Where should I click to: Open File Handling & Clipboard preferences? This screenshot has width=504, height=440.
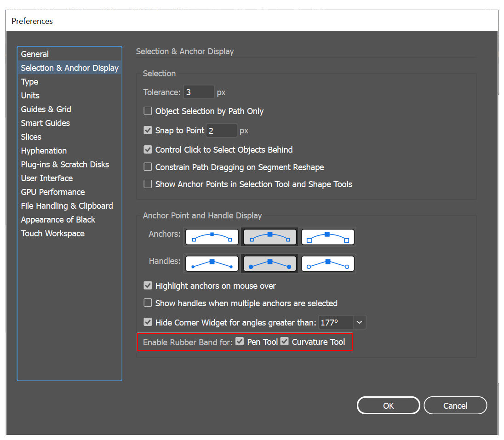click(69, 206)
